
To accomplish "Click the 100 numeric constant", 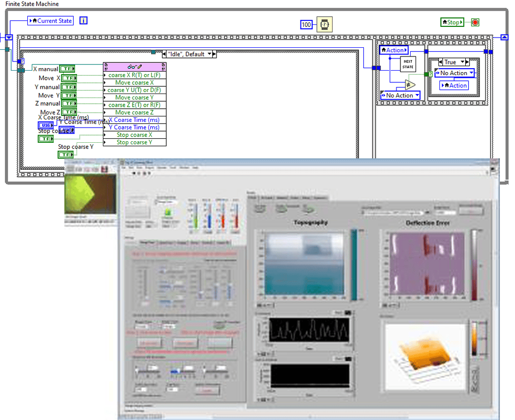I will (306, 25).
